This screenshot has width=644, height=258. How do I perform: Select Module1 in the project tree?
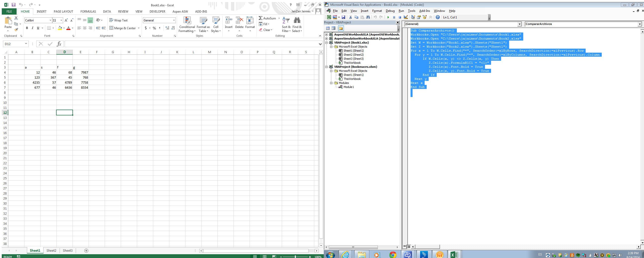(x=349, y=87)
